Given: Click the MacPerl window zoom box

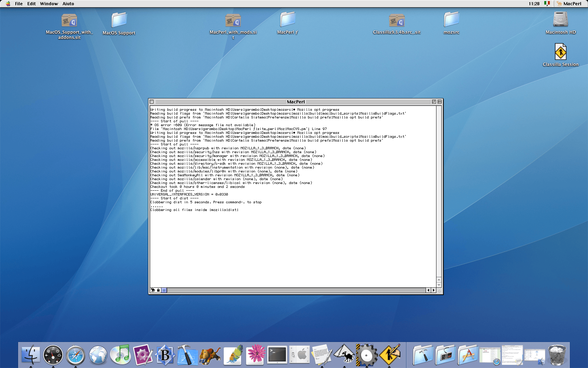Looking at the screenshot, I should [x=434, y=102].
